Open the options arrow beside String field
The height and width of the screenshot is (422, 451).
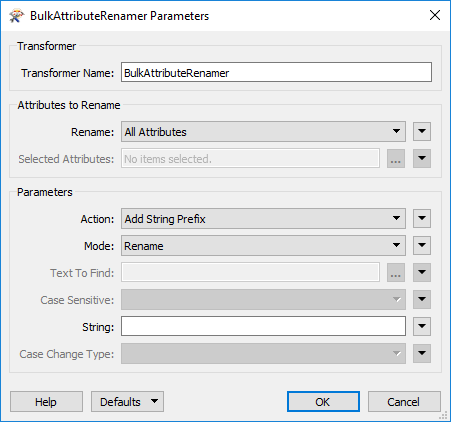pyautogui.click(x=422, y=326)
